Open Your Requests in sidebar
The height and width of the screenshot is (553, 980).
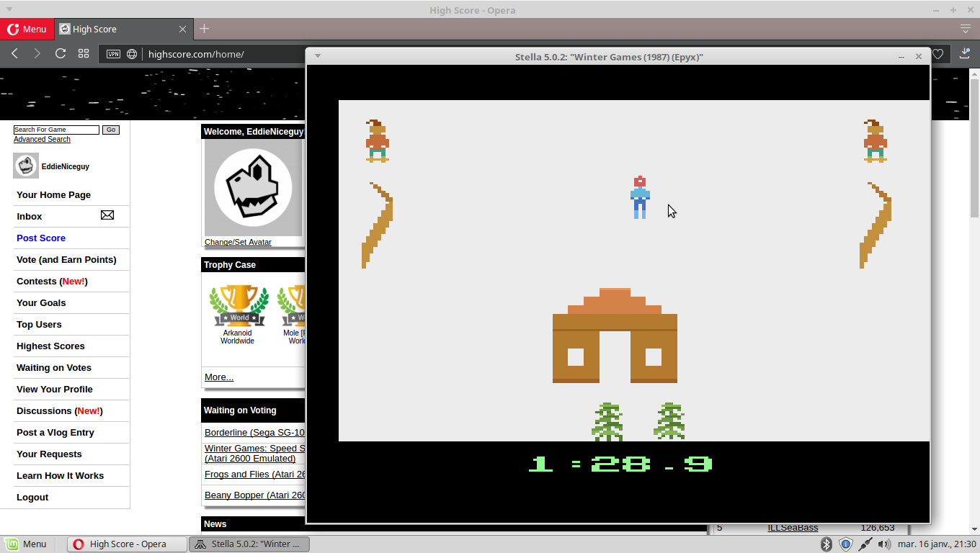click(49, 454)
